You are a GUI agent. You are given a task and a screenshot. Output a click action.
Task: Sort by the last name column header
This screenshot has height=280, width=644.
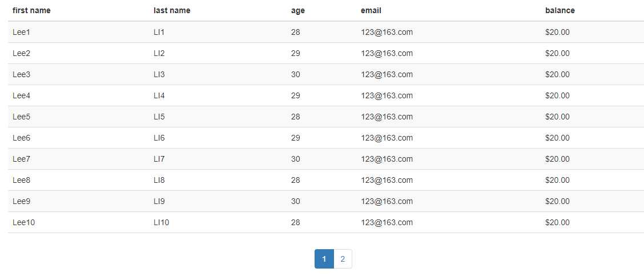pos(172,11)
